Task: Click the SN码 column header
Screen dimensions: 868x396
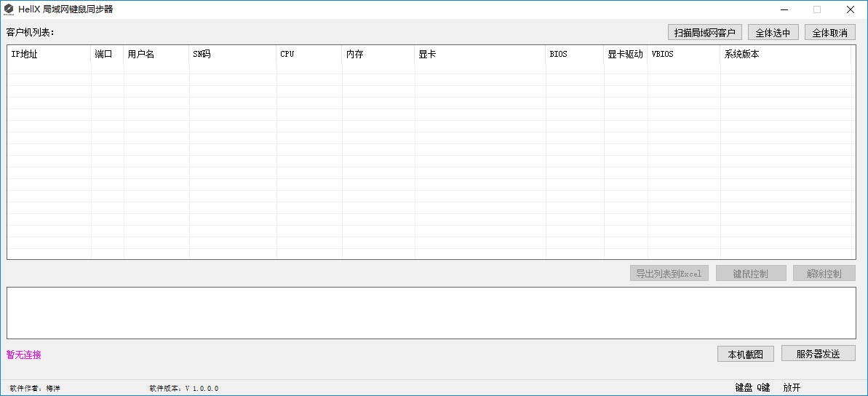Action: tap(233, 55)
